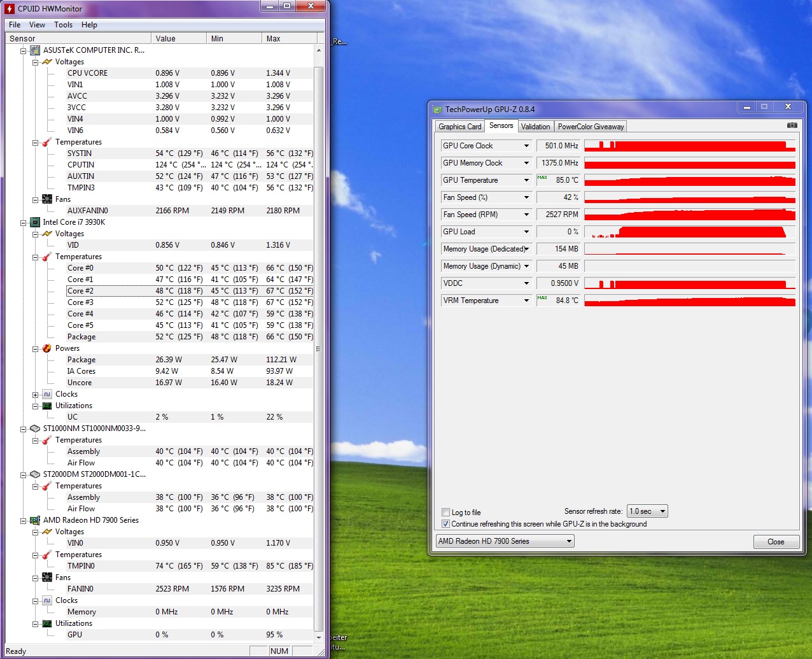Click the Powers flame icon under Intel Core i7
The height and width of the screenshot is (659, 812).
pos(47,348)
